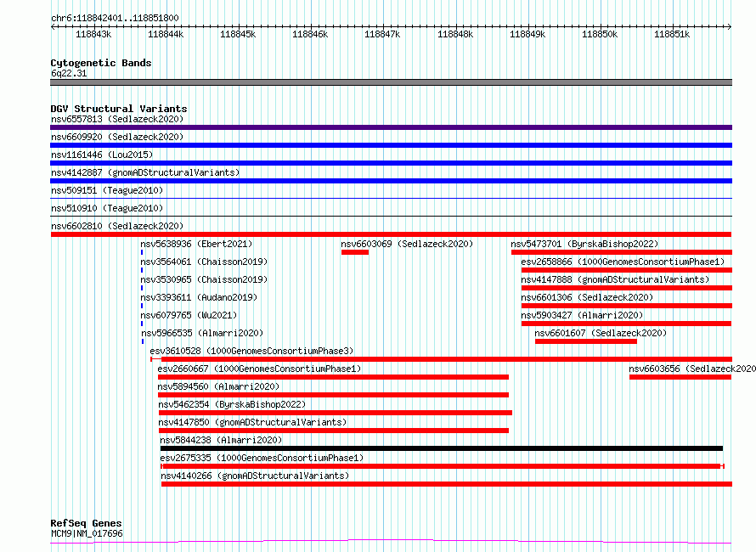Click nsv5966535 (Almarri2020) label
Image resolution: width=756 pixels, height=552 pixels.
pos(202,333)
